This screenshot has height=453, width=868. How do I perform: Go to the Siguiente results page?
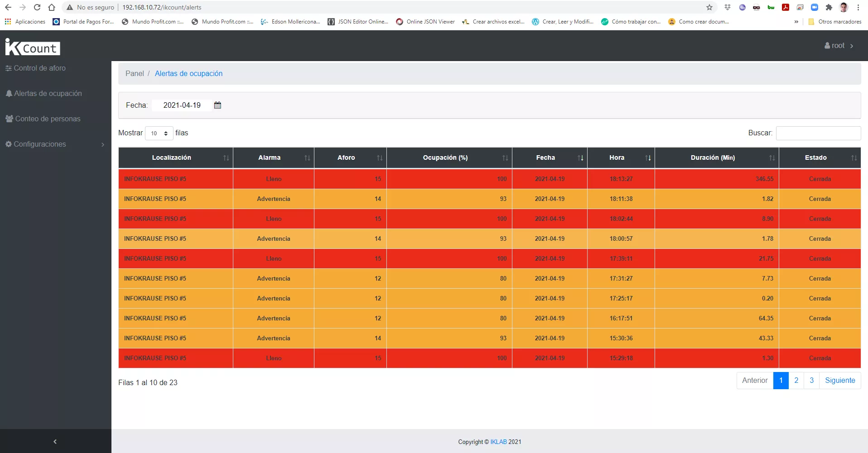click(x=839, y=381)
